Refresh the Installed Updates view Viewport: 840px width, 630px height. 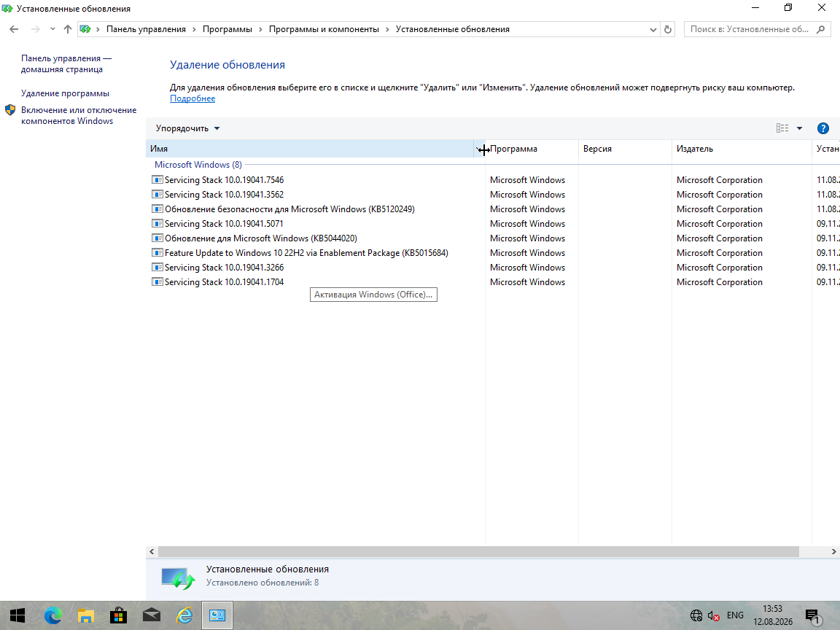[x=667, y=29]
